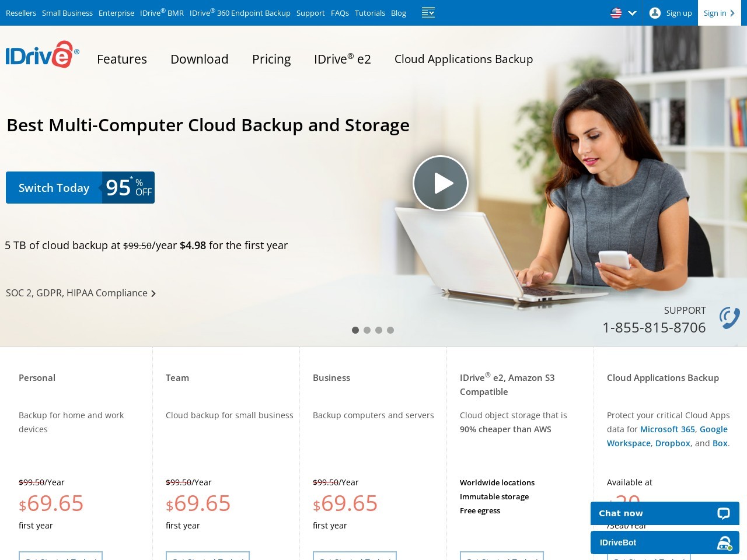Click the Cloud Applications Backup nav item
Screen dimensions: 747x560
[x=463, y=59]
